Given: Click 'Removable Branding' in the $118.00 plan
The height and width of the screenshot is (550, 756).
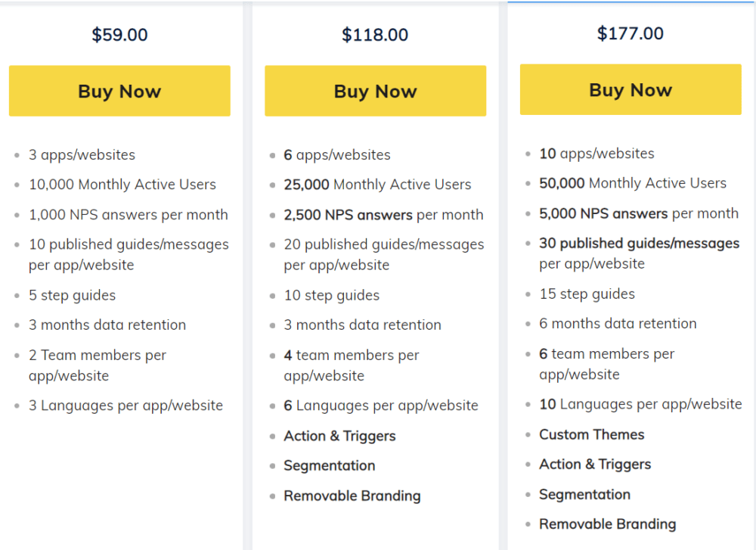Looking at the screenshot, I should click(x=352, y=496).
